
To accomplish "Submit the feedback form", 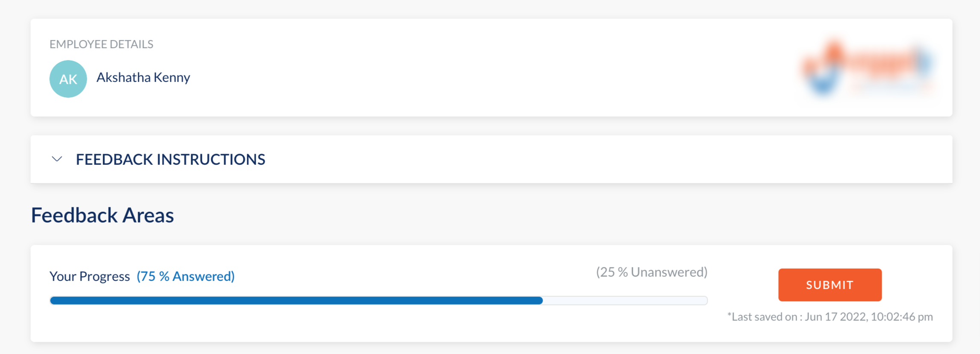I will [829, 285].
